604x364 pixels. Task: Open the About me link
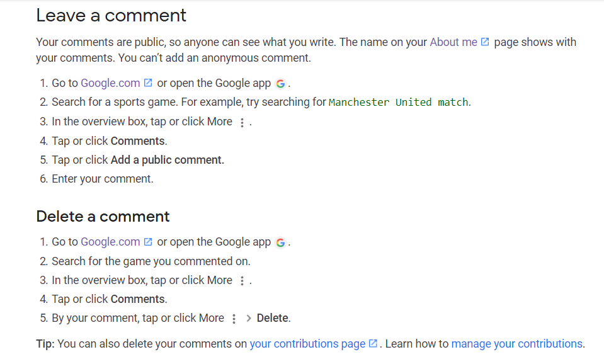tap(453, 42)
